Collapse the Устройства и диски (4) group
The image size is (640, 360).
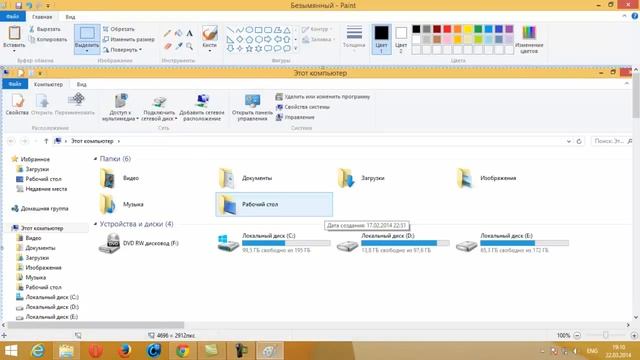point(95,224)
